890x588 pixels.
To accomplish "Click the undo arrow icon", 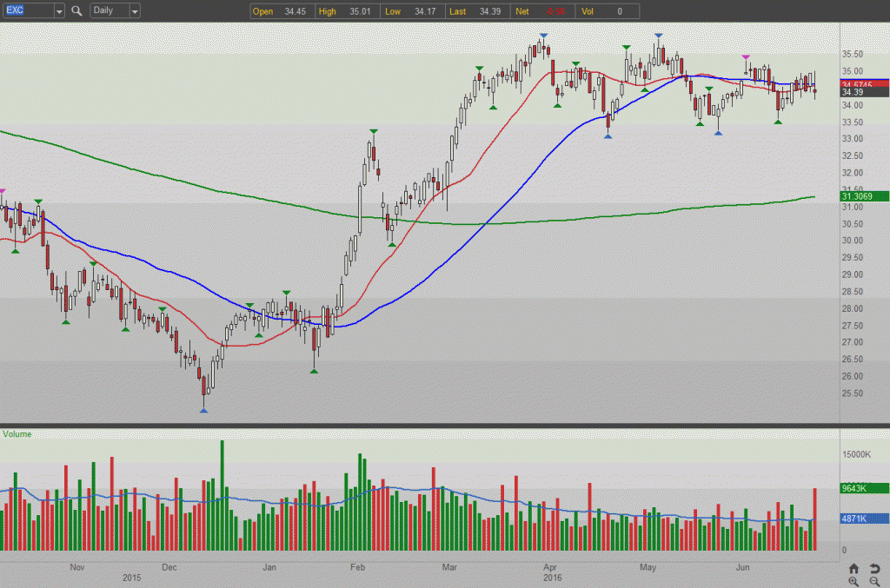I will tap(874, 569).
